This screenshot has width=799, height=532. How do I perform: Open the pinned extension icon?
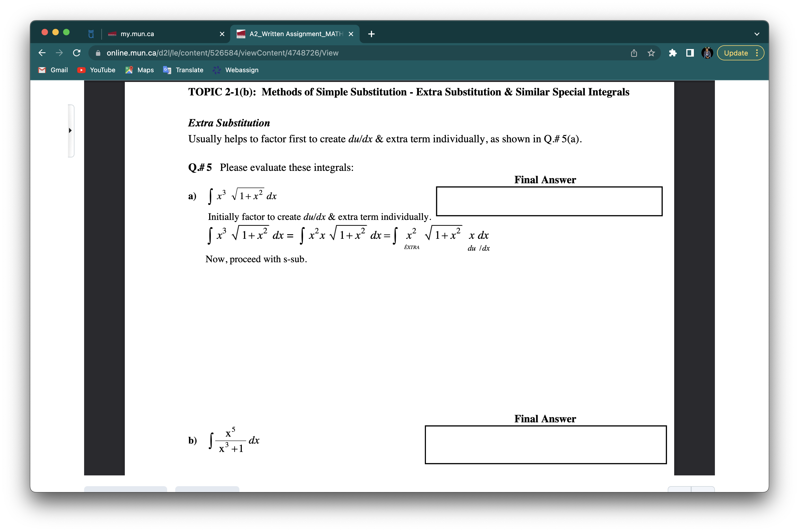(673, 53)
